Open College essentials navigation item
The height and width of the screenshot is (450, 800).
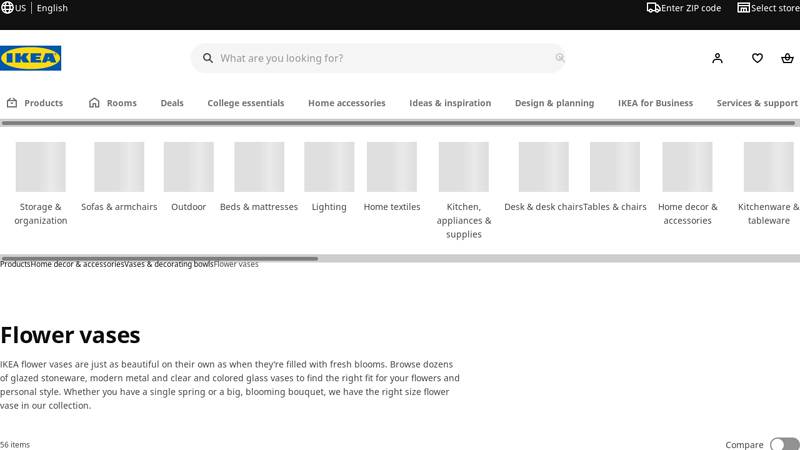(x=246, y=103)
